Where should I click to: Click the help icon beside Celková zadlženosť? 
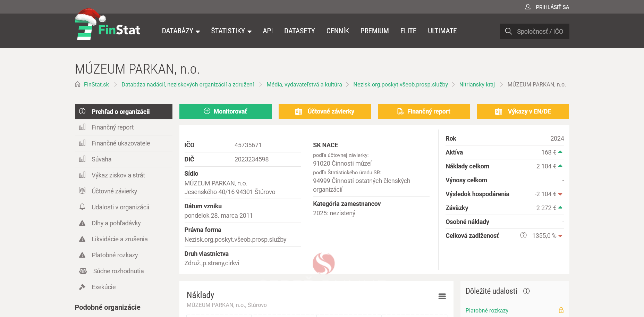click(x=523, y=235)
